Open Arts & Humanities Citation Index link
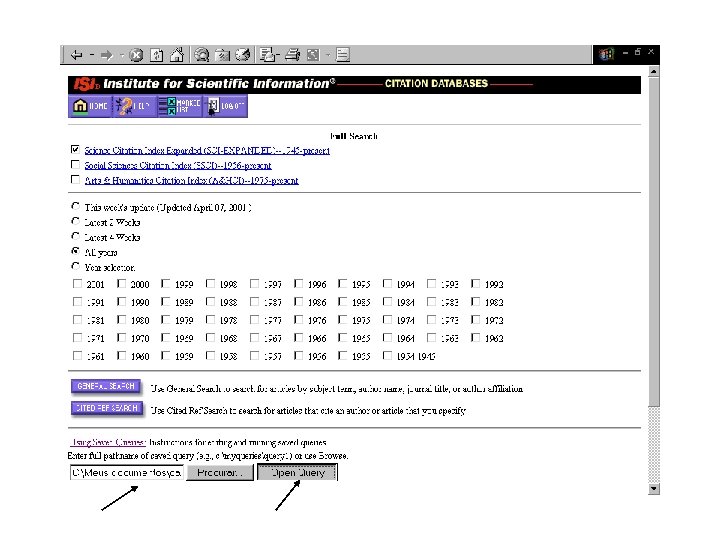This screenshot has width=720, height=540. 191,180
